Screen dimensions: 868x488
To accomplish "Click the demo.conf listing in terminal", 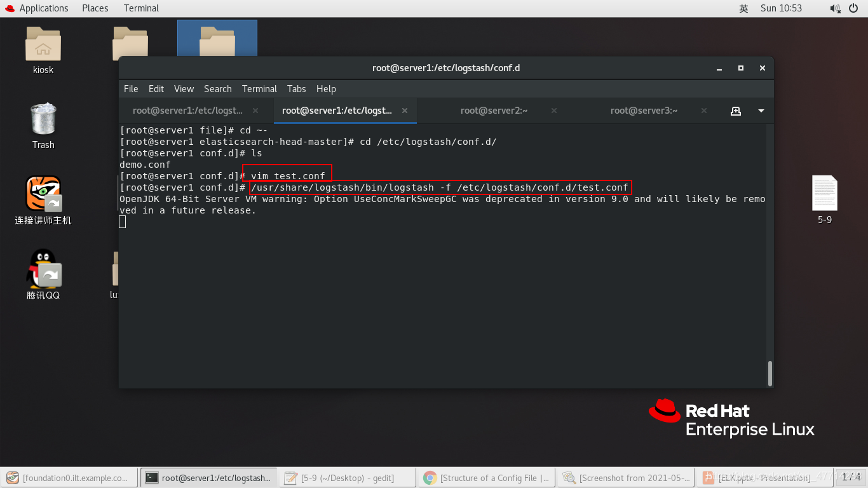I will [x=145, y=165].
